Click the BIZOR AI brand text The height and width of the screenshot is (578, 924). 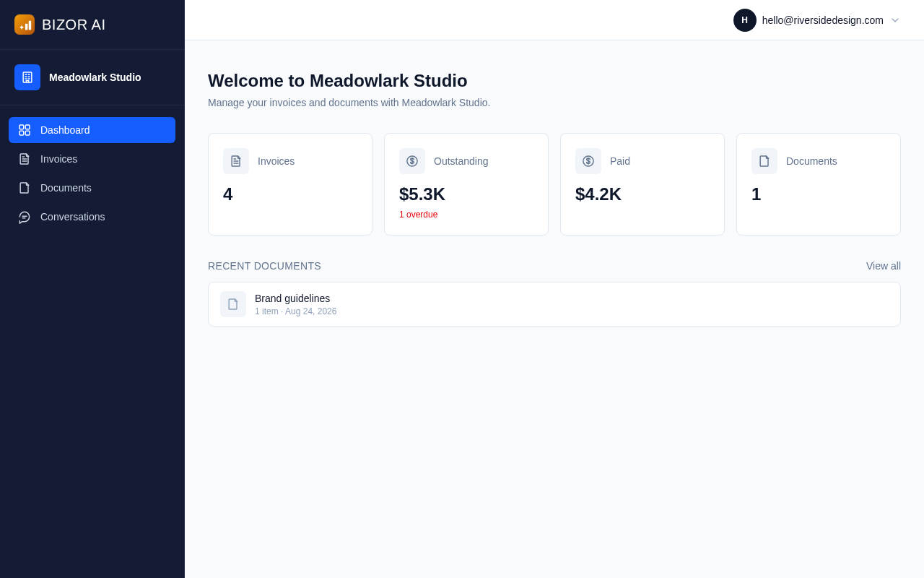[74, 25]
